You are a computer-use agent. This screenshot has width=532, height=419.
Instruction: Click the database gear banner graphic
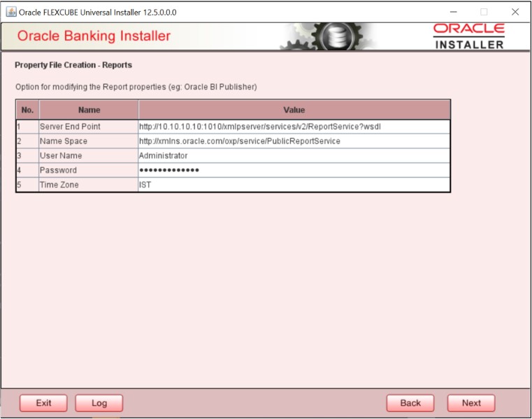(329, 36)
